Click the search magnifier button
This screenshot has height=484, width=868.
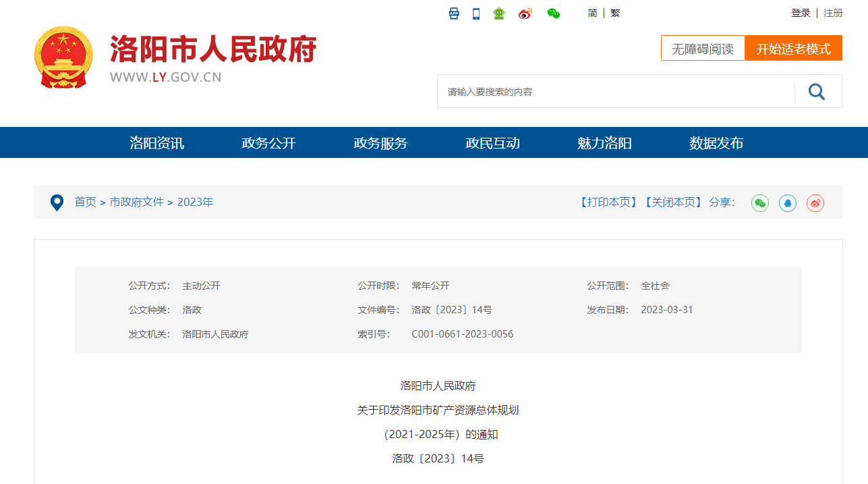click(x=817, y=91)
